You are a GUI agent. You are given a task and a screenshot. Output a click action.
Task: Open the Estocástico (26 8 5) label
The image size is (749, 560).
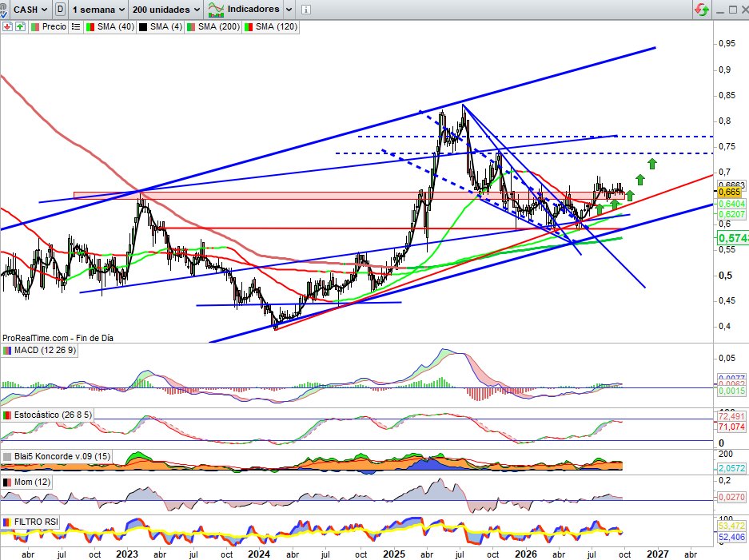pos(53,415)
